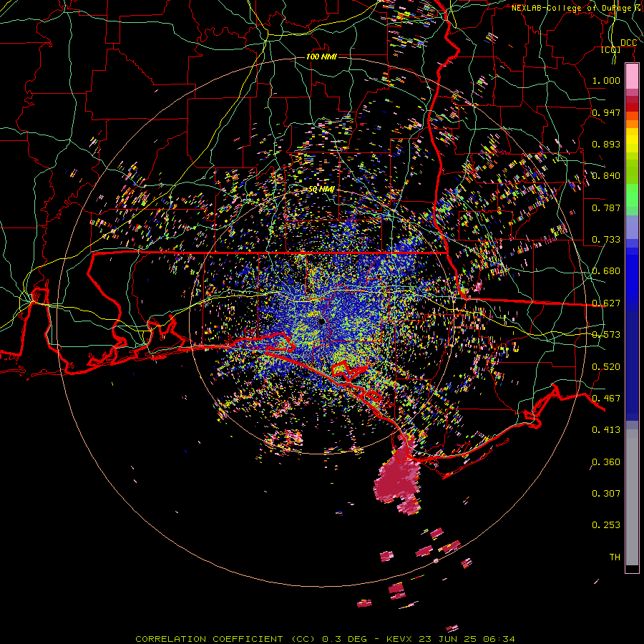The width and height of the screenshot is (644, 644).
Task: Select the 0.947 legend value
Action: click(x=606, y=112)
